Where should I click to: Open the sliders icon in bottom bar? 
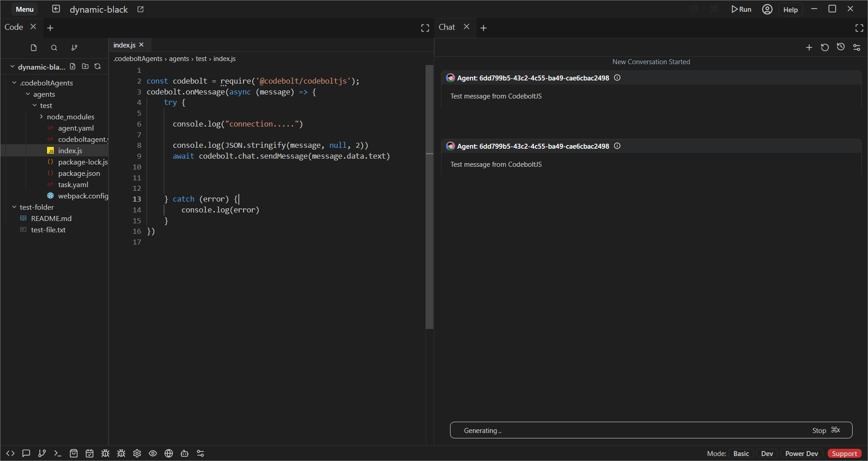(200, 453)
